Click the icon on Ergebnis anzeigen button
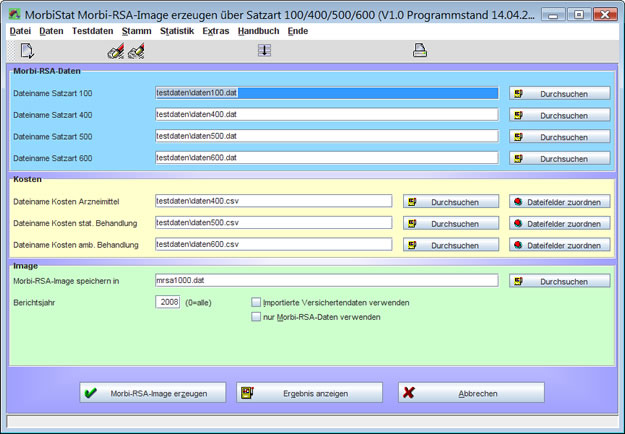625x434 pixels. [250, 393]
